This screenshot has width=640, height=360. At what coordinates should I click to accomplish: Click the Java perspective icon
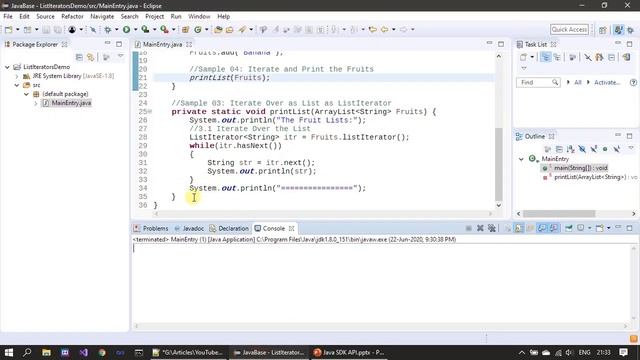pos(619,30)
